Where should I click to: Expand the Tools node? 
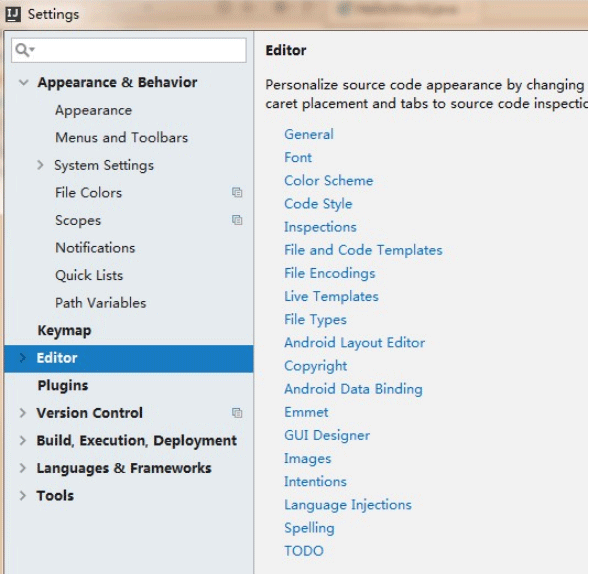pyautogui.click(x=23, y=495)
